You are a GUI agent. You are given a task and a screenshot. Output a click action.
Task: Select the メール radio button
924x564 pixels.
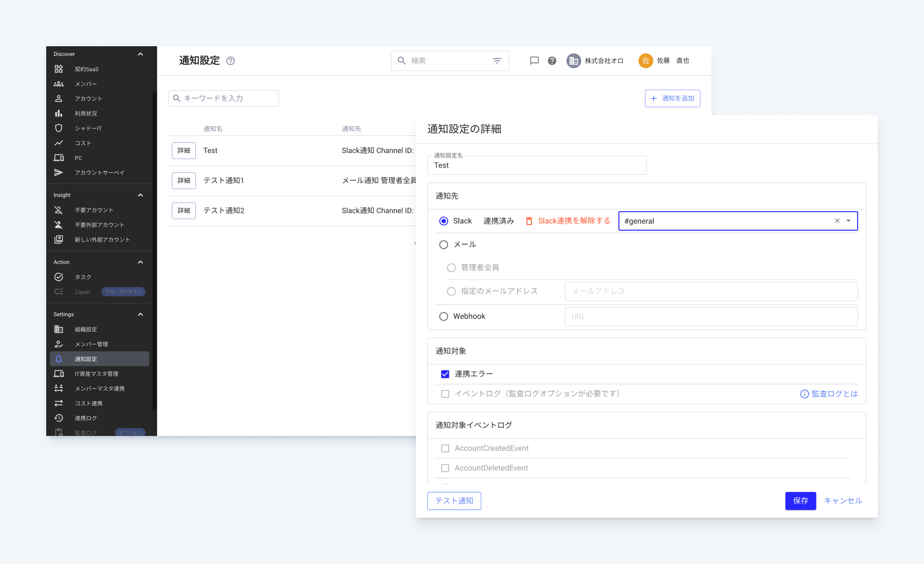[444, 245]
